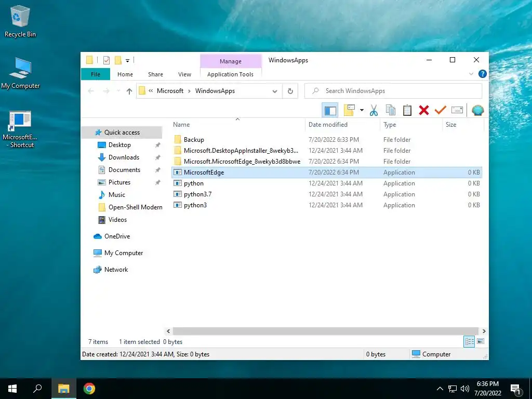532x399 pixels.
Task: Open dropdown arrow beside the folder options icon
Action: (362, 110)
